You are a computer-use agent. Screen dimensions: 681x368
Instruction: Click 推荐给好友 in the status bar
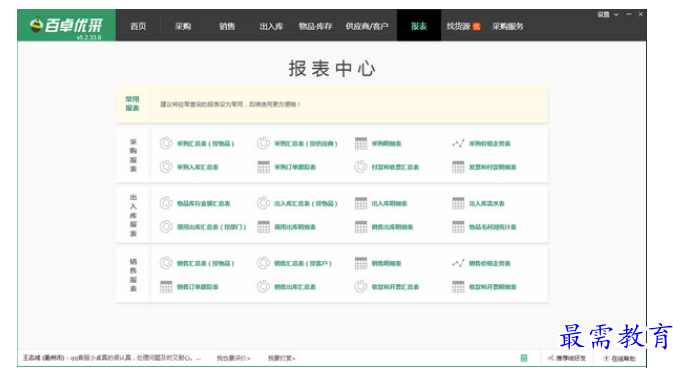click(x=567, y=358)
